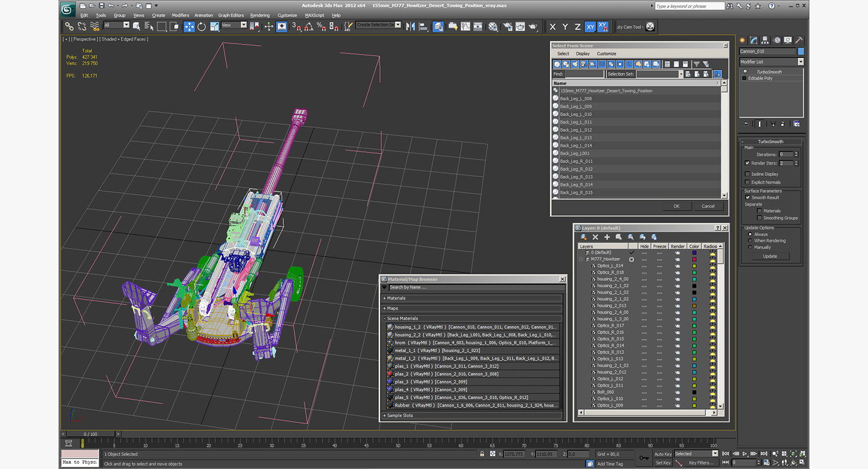Click Show End Result toggle icon
Image resolution: width=868 pixels, height=469 pixels.
[x=759, y=124]
